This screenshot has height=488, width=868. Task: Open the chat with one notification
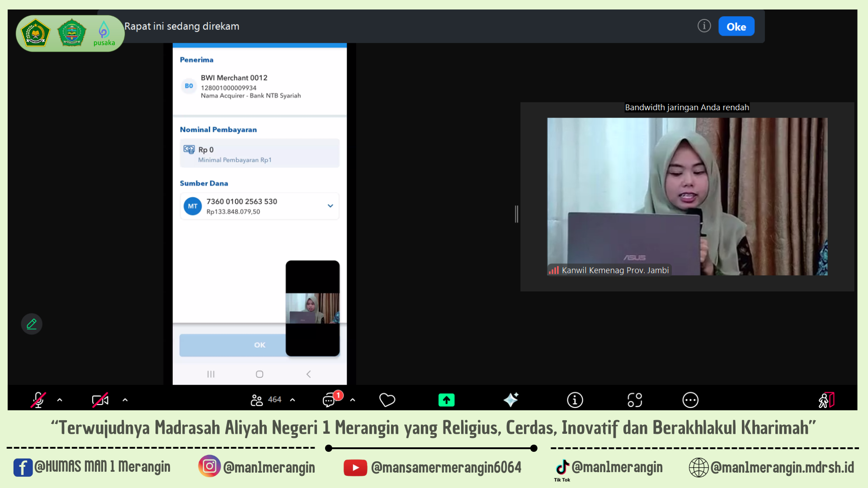click(330, 400)
